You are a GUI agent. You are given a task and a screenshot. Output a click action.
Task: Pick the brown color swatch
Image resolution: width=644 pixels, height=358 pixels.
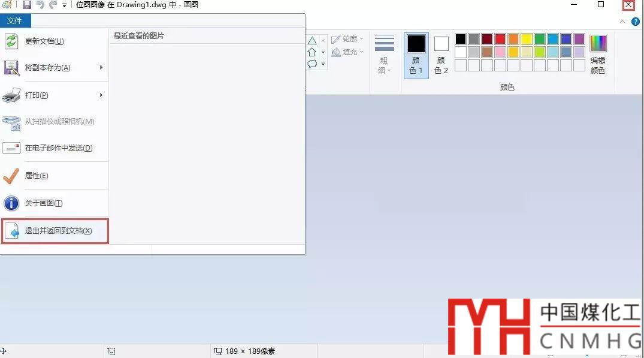pyautogui.click(x=487, y=52)
